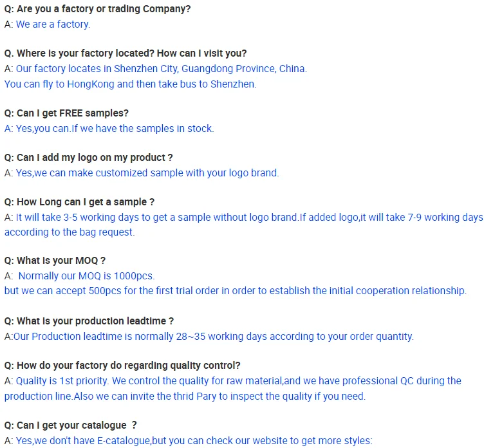The image size is (484, 448).
Task: Click the '500pcs for the first trial order' line
Action: (235, 291)
